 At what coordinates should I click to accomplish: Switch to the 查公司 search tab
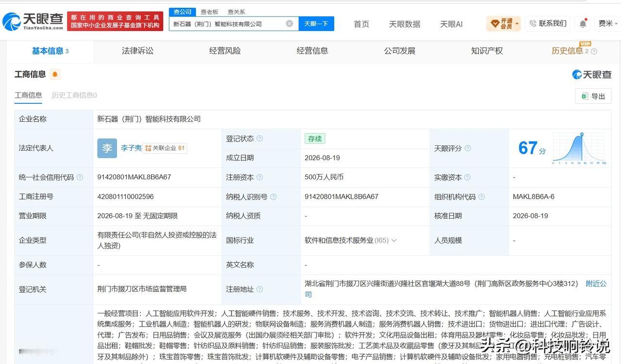[182, 12]
